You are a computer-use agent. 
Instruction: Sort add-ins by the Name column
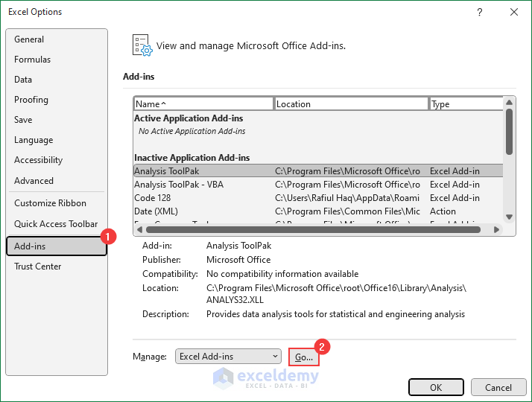tap(203, 104)
